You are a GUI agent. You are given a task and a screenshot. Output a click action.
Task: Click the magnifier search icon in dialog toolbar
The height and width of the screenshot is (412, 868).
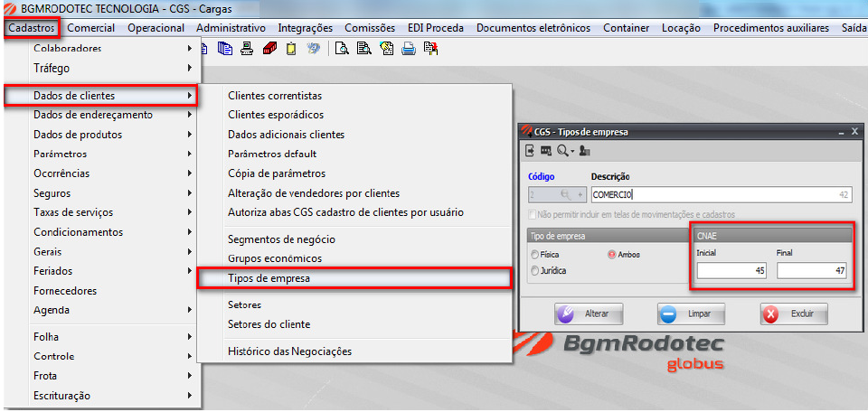point(562,150)
